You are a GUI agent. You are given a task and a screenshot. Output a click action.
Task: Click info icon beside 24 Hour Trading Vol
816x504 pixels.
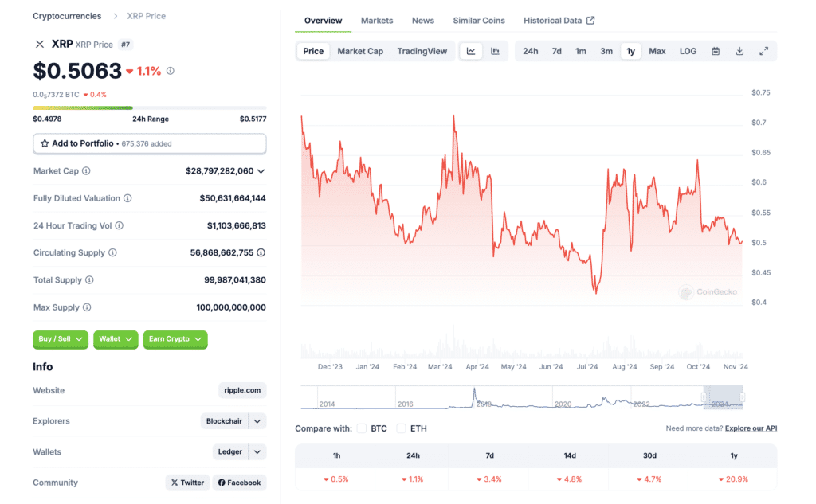tap(120, 225)
